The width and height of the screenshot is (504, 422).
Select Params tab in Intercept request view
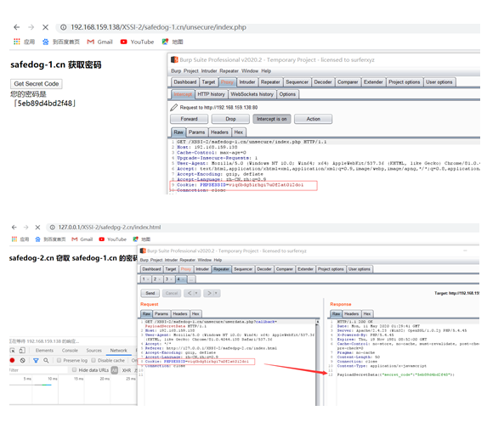(x=196, y=132)
